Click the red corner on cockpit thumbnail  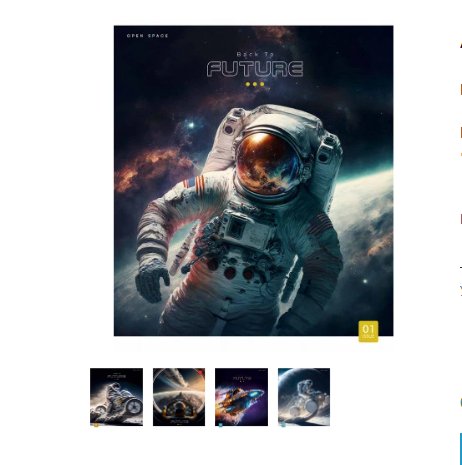tap(201, 372)
